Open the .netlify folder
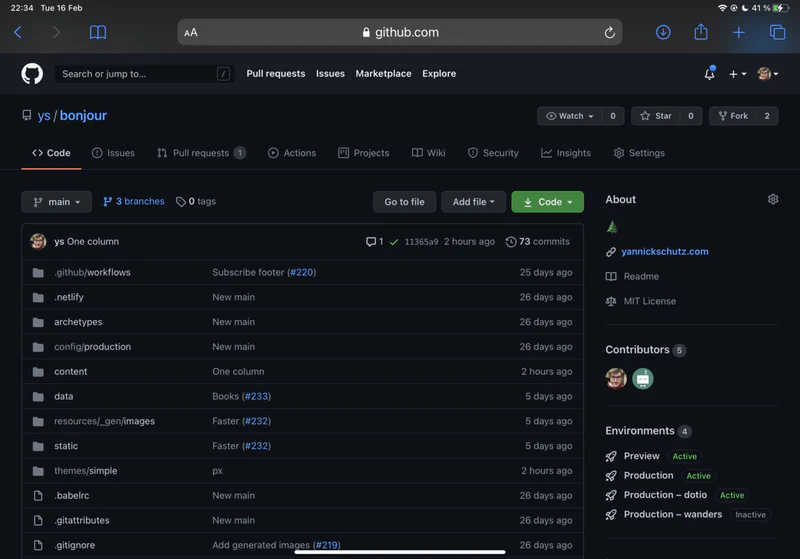 tap(69, 297)
